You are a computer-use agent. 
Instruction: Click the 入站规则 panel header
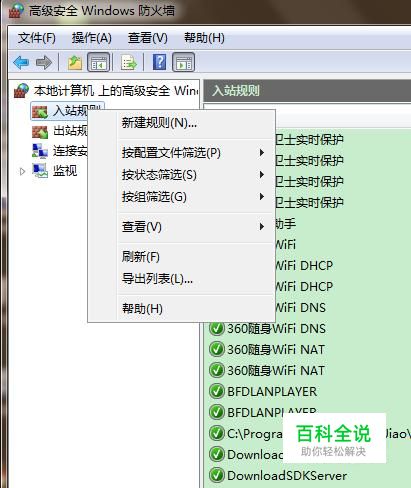(x=307, y=91)
